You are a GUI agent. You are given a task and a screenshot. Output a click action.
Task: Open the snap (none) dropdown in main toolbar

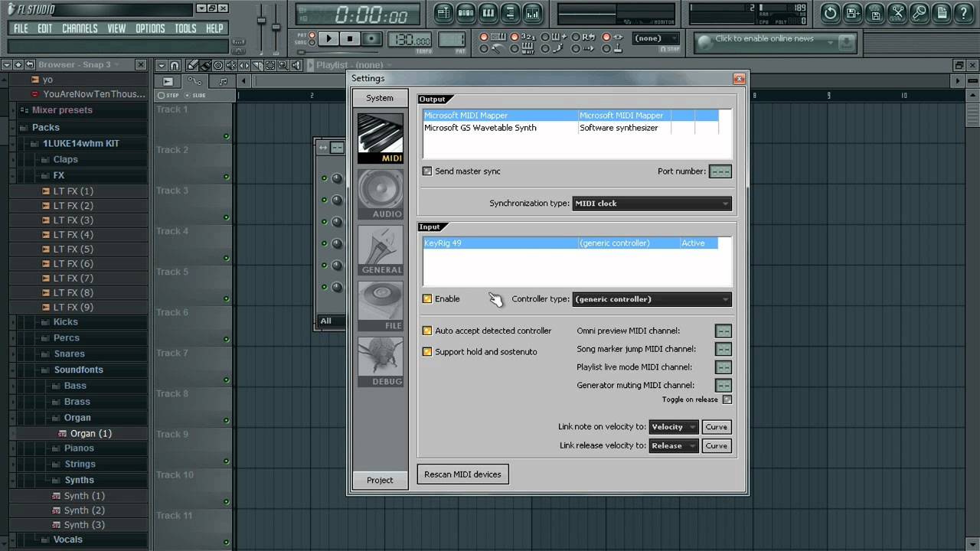pyautogui.click(x=655, y=38)
